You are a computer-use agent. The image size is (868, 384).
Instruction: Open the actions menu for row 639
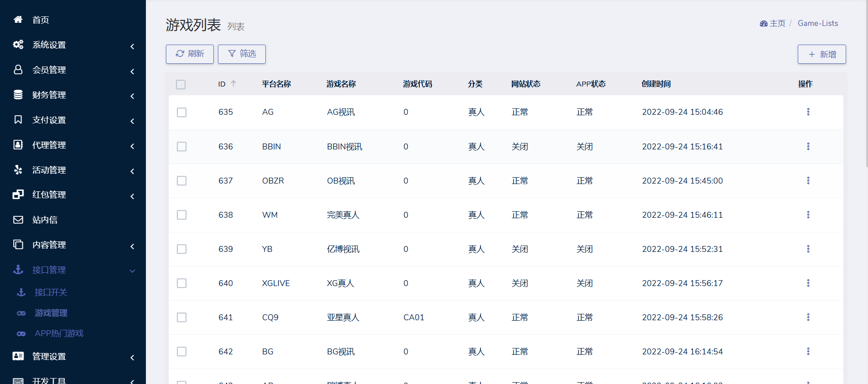point(808,249)
